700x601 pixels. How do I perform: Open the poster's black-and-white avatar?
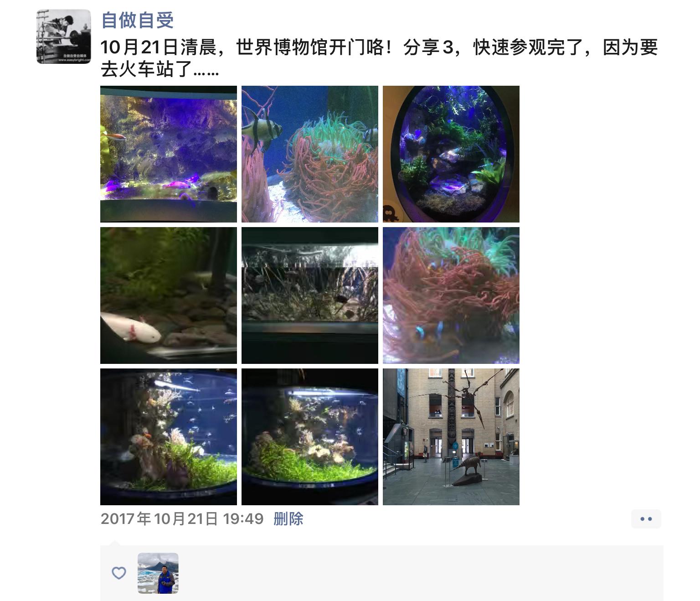pos(64,36)
